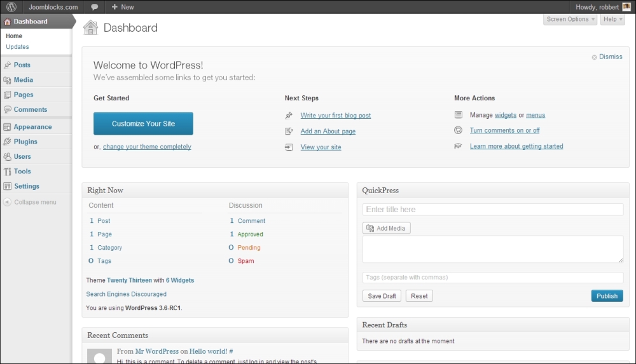Click the Customize Your Site button
The width and height of the screenshot is (636, 364).
click(143, 124)
